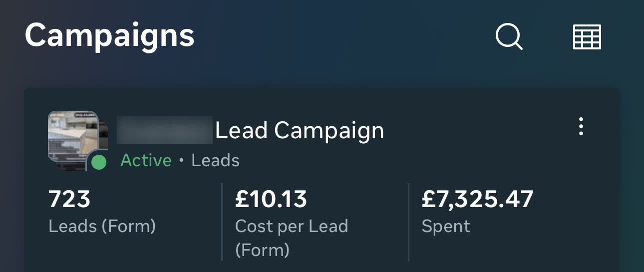Open the campaign search magnifier icon
The height and width of the screenshot is (272, 644).
point(509,37)
